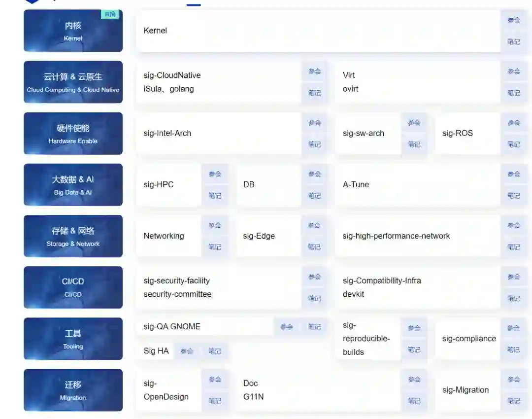This screenshot has width=532, height=419.
Task: Open the 云计算 & 云原生 Cloud Computing card
Action: (73, 82)
